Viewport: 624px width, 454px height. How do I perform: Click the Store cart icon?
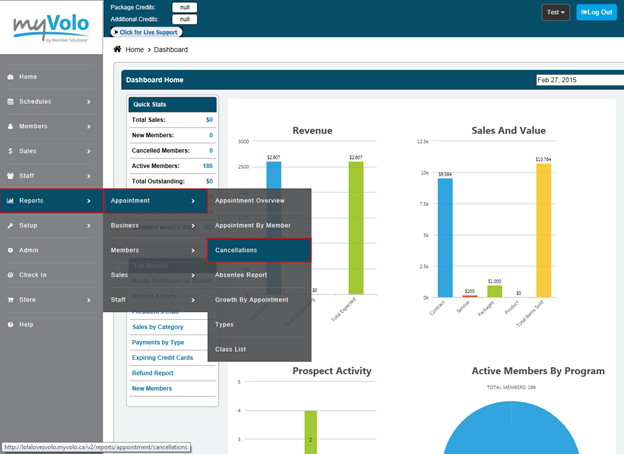coord(10,299)
